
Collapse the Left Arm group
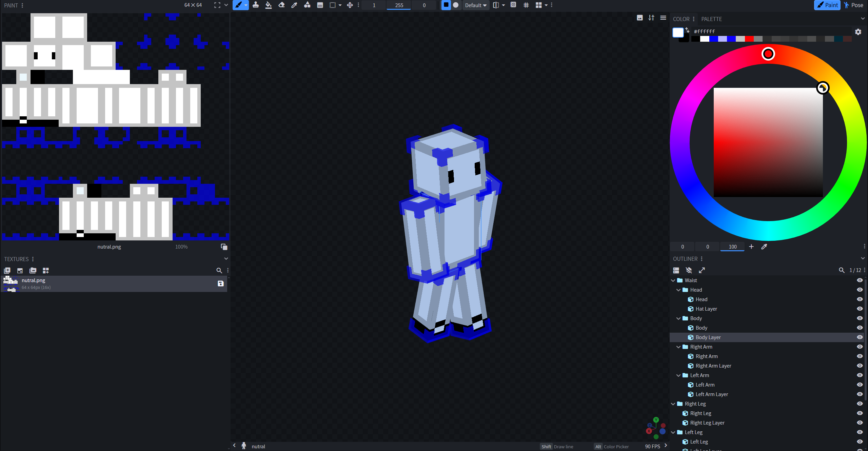coord(678,375)
